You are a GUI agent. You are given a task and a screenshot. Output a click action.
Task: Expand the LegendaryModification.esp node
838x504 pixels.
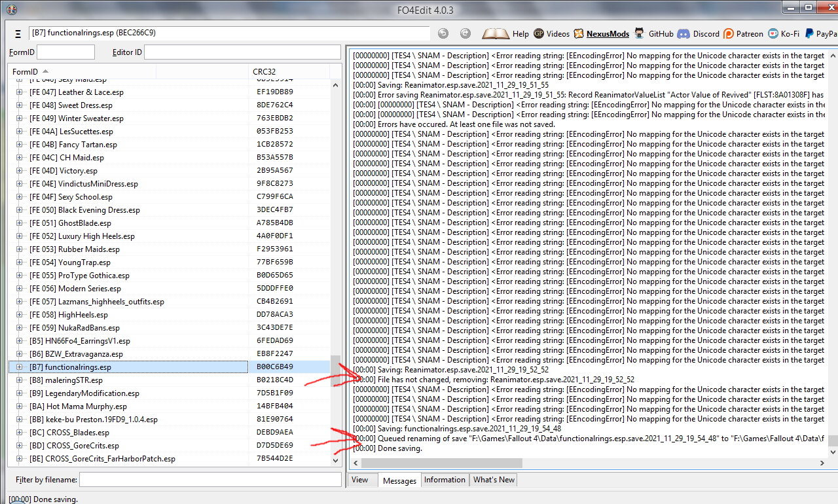click(x=20, y=393)
